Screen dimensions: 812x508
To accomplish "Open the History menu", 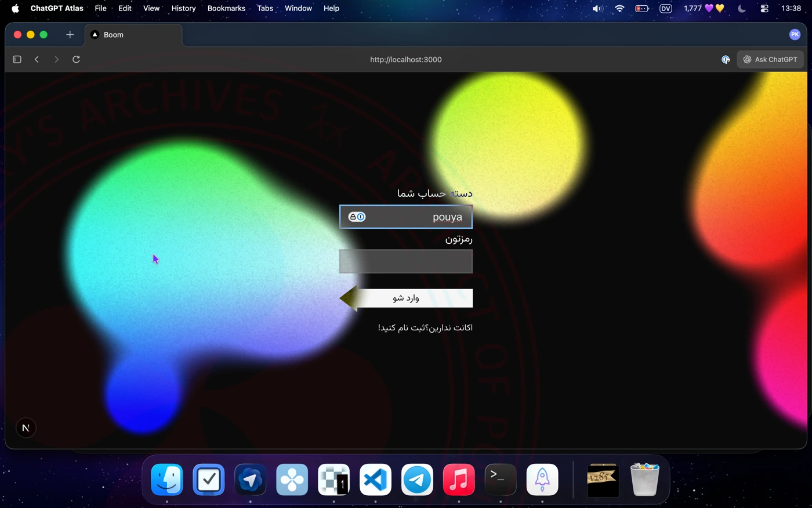I will tap(183, 8).
